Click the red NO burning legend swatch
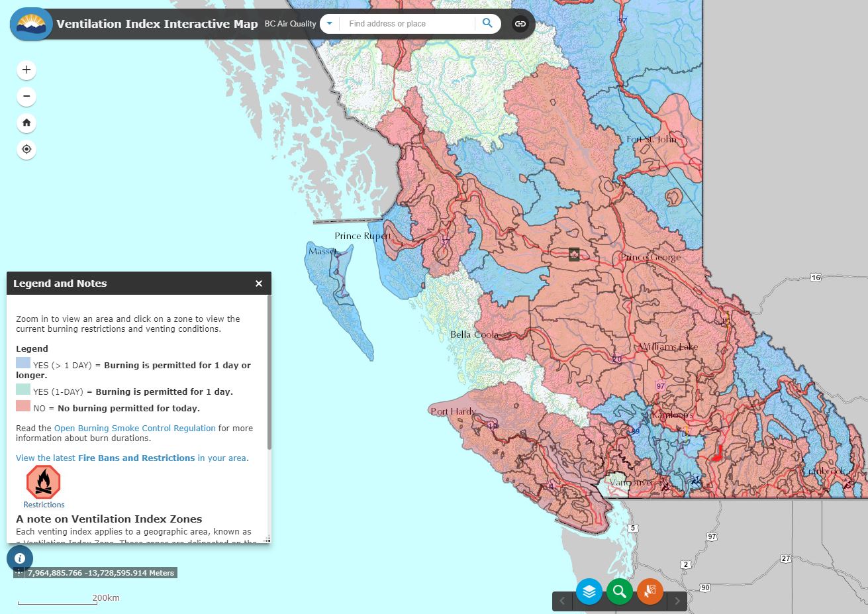The image size is (868, 614). pyautogui.click(x=23, y=405)
